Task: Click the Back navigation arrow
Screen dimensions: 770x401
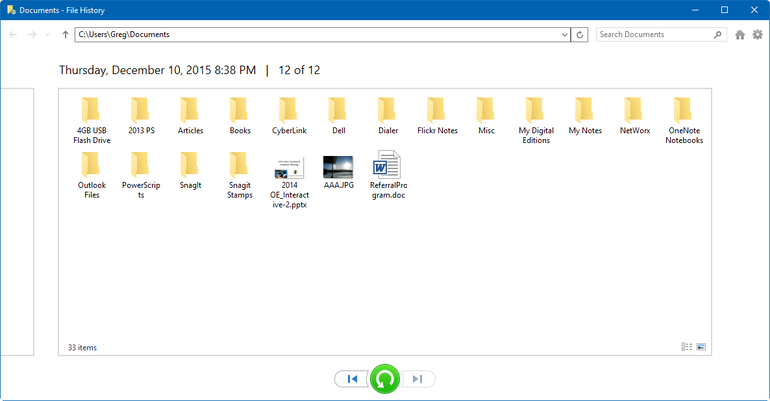Action: [13, 34]
